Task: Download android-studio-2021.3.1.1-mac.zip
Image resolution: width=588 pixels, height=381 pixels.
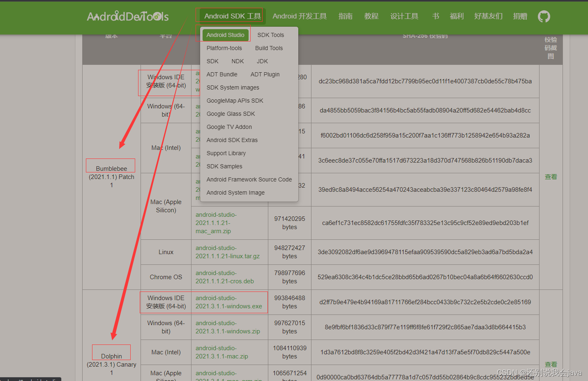Action: coord(222,352)
